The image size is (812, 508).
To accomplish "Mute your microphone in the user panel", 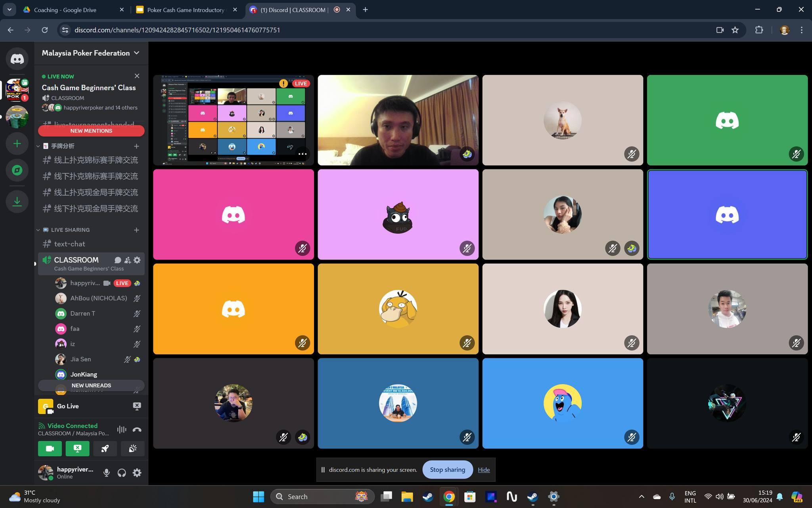I will pyautogui.click(x=106, y=473).
